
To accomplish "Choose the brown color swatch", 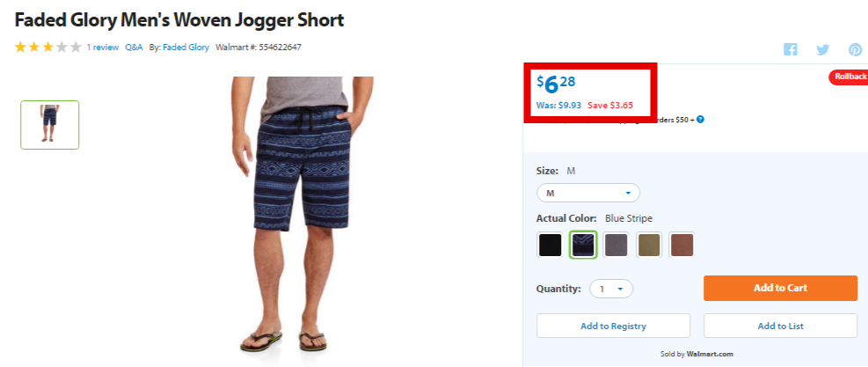I will (682, 245).
